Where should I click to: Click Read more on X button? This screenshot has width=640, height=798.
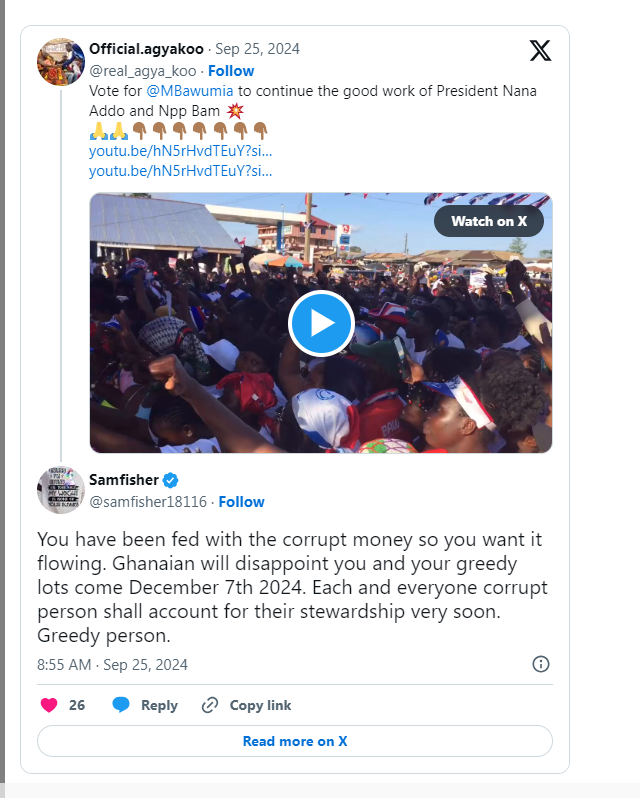tap(295, 741)
